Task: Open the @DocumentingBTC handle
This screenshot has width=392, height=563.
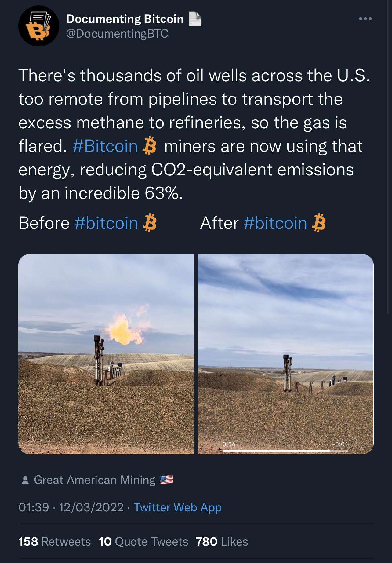Action: tap(117, 34)
